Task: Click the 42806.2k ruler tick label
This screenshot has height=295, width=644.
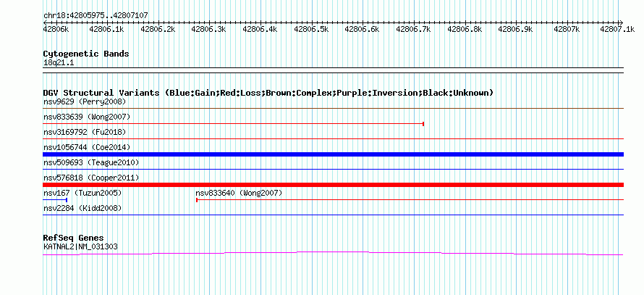Action: (158, 29)
